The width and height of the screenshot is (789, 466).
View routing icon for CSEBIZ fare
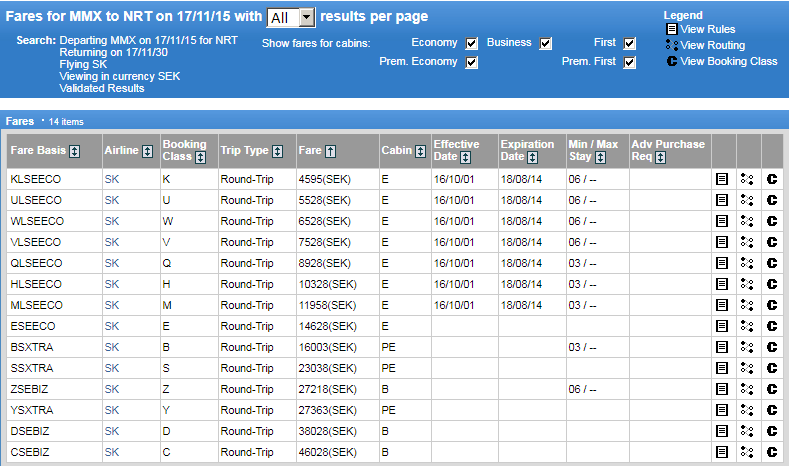click(x=747, y=453)
